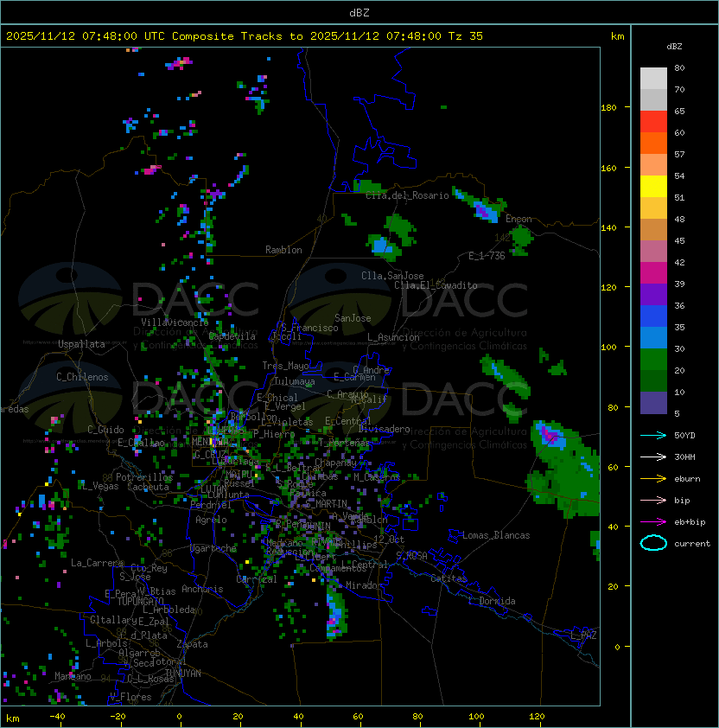Click the pink bip arrow legend icon
Image resolution: width=719 pixels, height=728 pixels.
pyautogui.click(x=653, y=500)
